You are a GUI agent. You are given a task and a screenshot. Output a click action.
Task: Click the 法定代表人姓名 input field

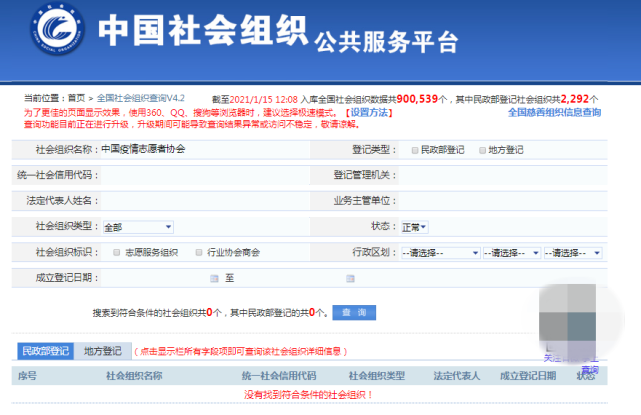pos(205,201)
